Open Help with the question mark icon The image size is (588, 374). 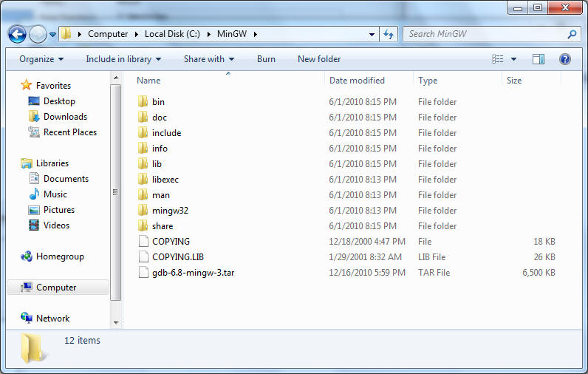pyautogui.click(x=565, y=59)
